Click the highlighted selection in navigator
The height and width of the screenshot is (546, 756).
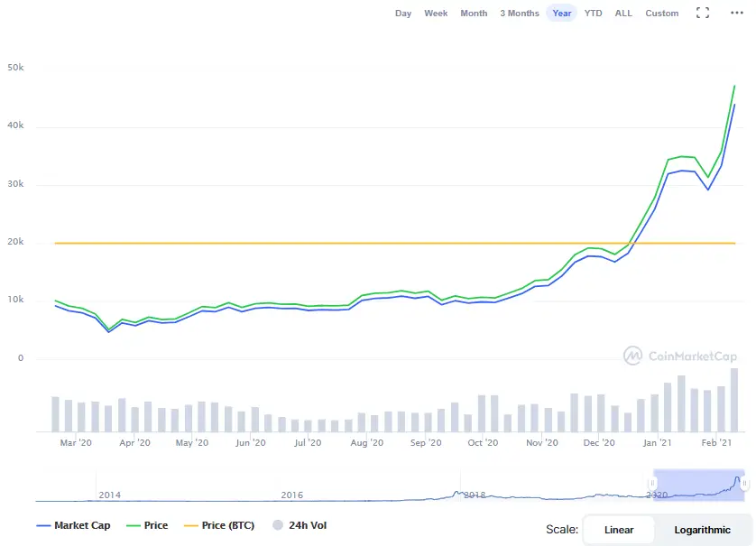698,485
